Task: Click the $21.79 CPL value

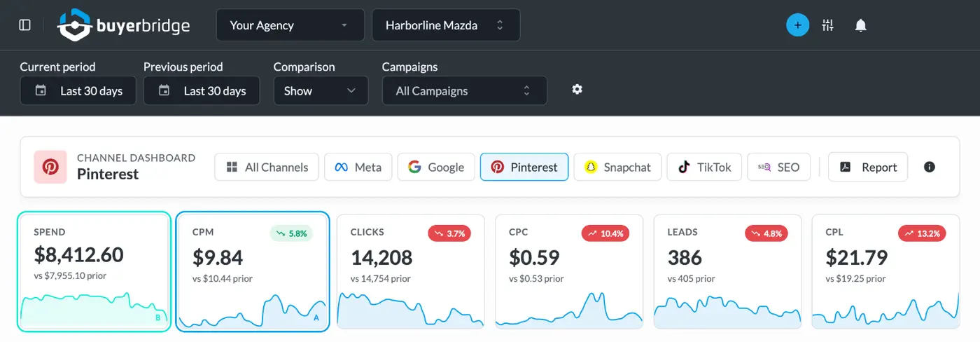Action: 857,257
